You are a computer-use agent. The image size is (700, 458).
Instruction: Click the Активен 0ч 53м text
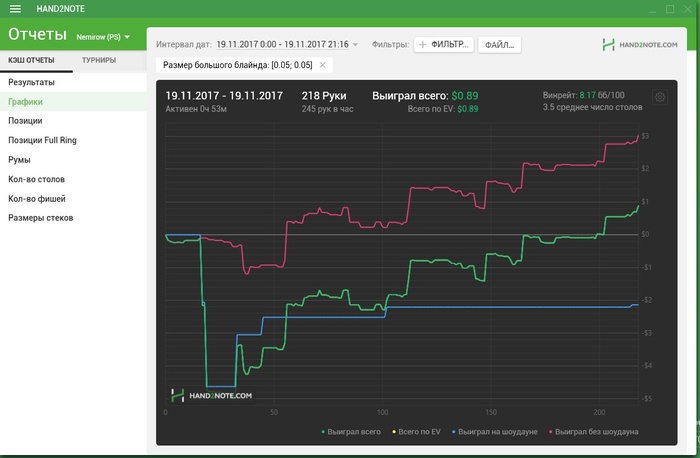coord(196,109)
